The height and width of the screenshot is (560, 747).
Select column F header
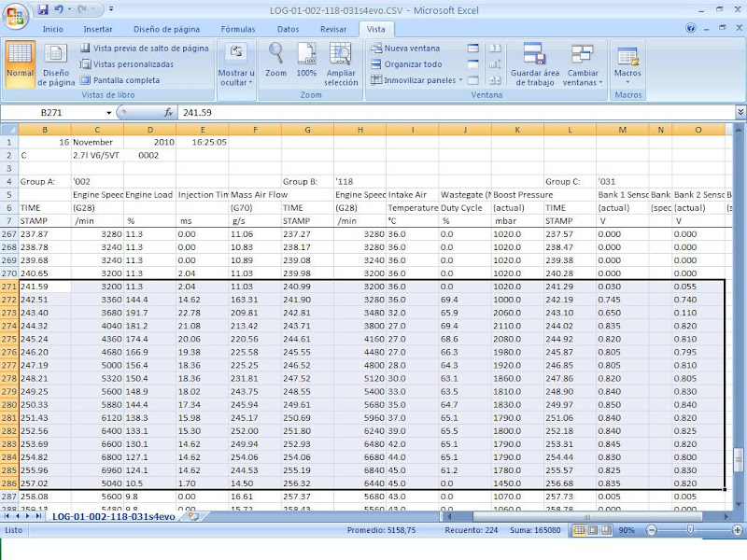point(255,130)
